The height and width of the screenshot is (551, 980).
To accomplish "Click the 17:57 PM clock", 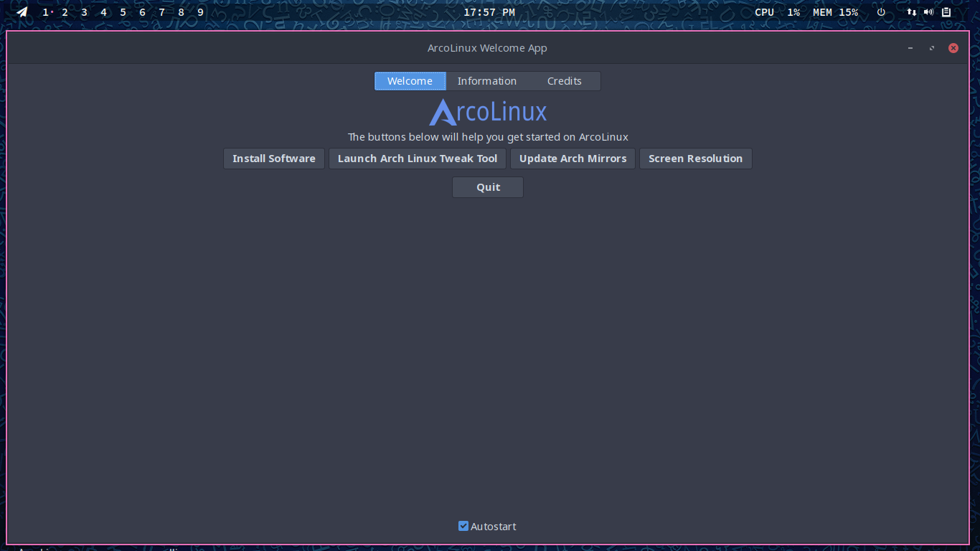I will pos(489,12).
